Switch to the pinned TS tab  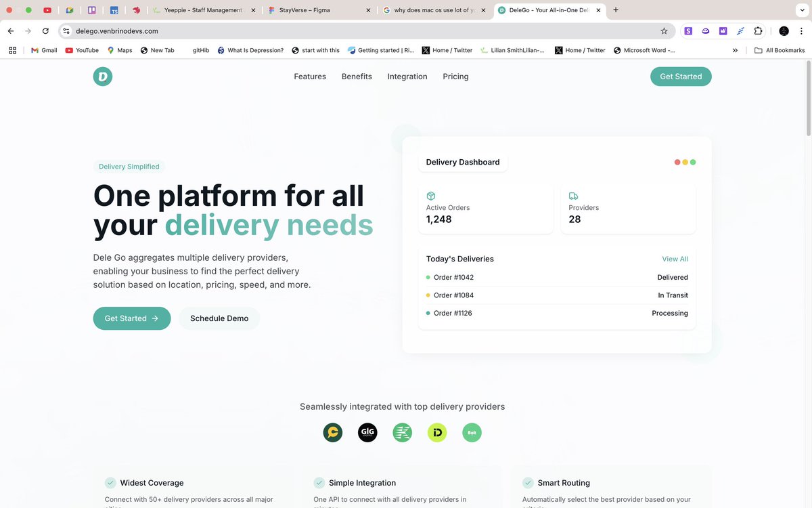pyautogui.click(x=114, y=10)
